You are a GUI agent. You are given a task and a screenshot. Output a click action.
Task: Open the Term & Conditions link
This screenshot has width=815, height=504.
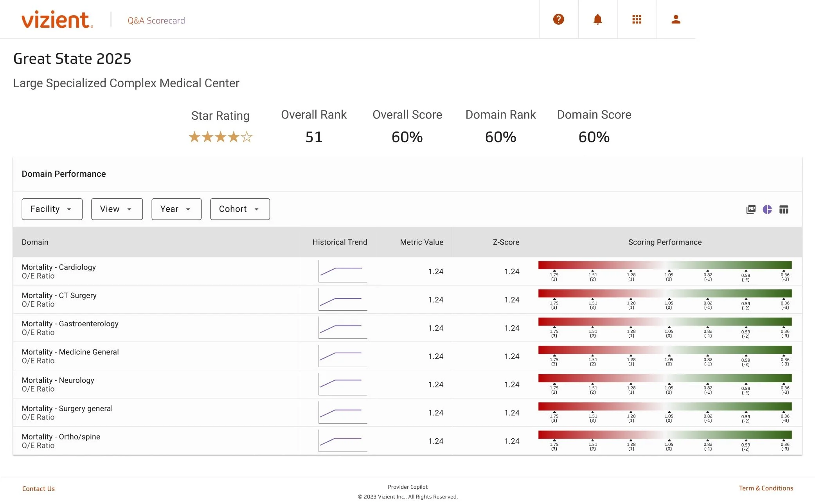click(x=765, y=488)
